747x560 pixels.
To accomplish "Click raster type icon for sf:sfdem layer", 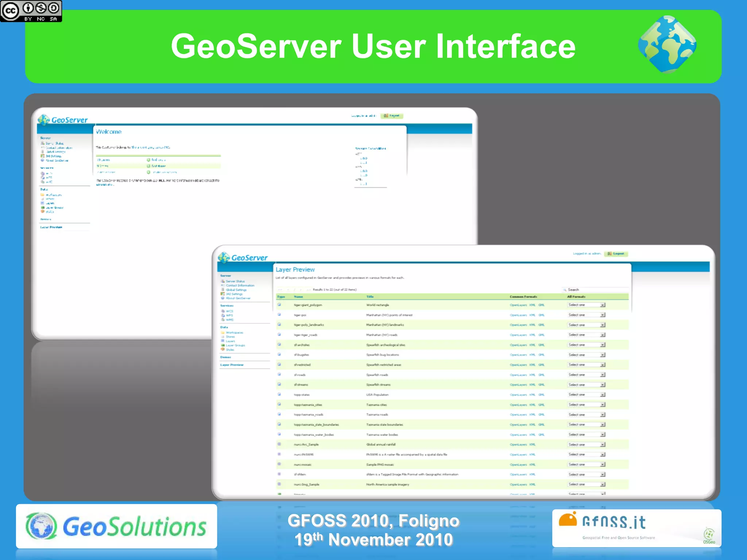I will point(279,474).
